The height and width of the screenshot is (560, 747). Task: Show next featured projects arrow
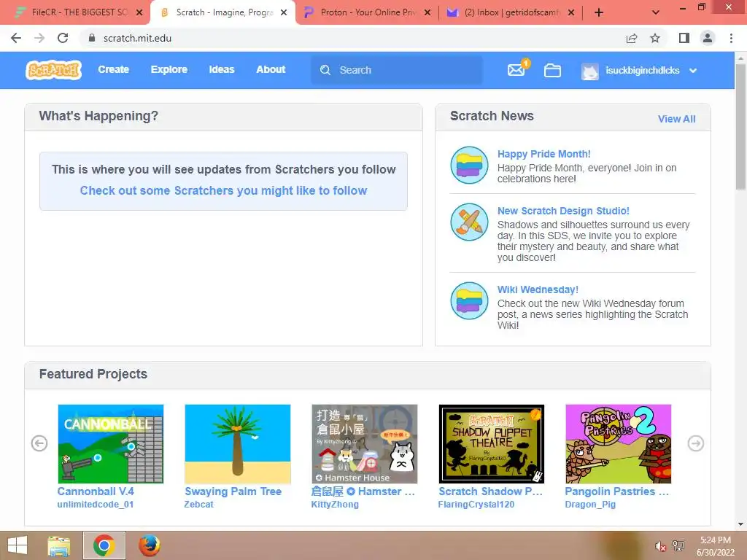coord(695,443)
